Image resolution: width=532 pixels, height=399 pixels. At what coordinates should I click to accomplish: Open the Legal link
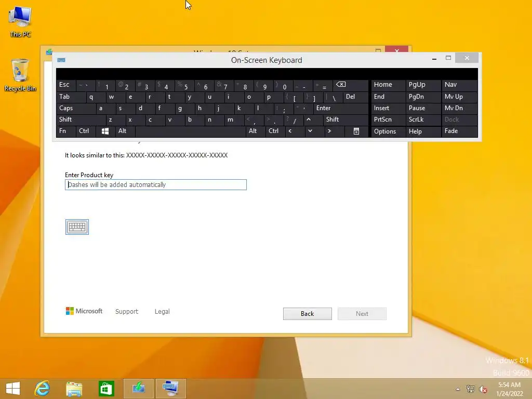[x=162, y=312]
